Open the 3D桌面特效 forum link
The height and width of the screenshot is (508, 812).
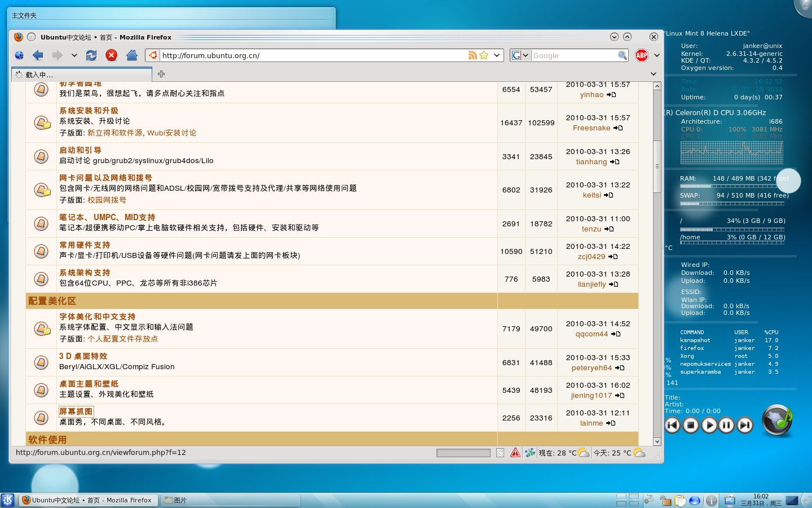83,356
